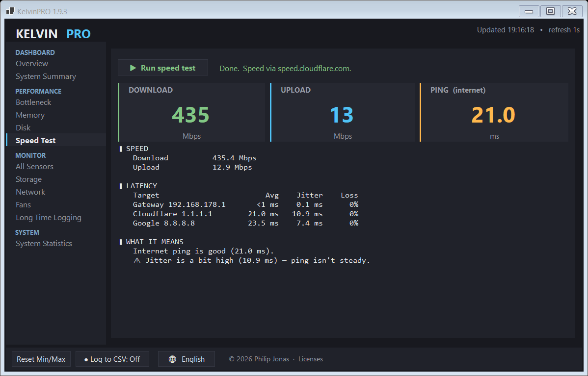Open the Bottleneck view
588x376 pixels.
pos(33,102)
